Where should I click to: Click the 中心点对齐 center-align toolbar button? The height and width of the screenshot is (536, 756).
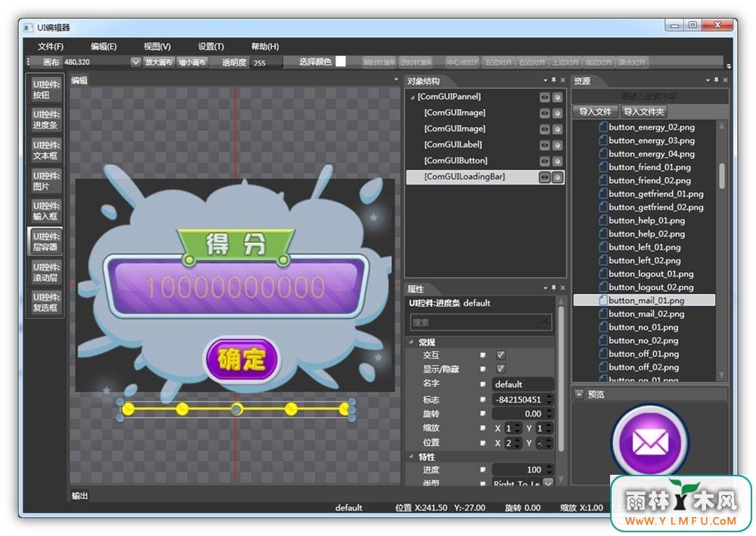pos(461,62)
